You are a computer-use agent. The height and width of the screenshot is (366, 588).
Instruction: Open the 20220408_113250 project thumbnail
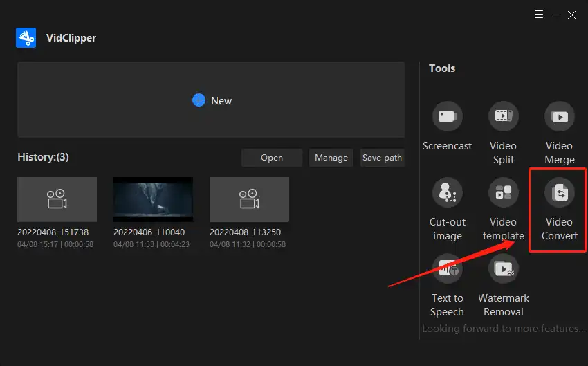249,199
